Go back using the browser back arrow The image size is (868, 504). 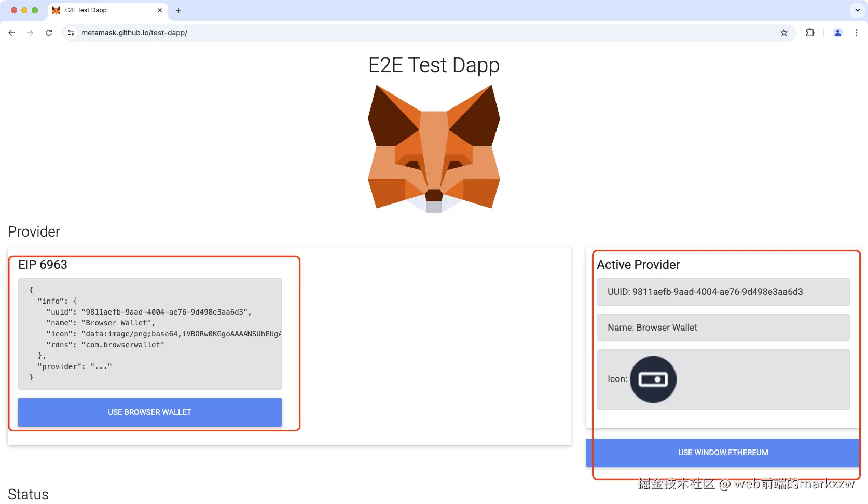(11, 33)
